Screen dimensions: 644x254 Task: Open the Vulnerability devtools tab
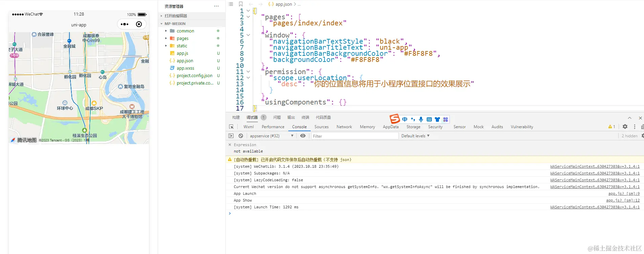[522, 127]
